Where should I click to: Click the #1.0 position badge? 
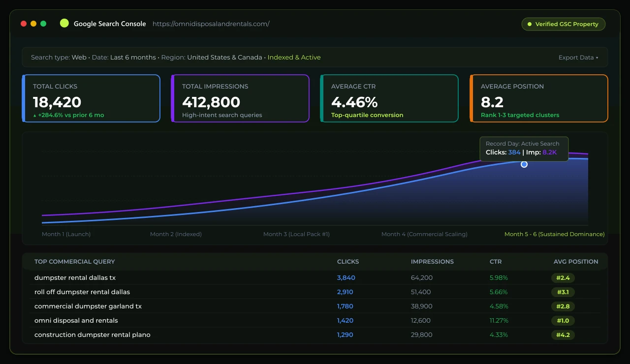coord(563,321)
